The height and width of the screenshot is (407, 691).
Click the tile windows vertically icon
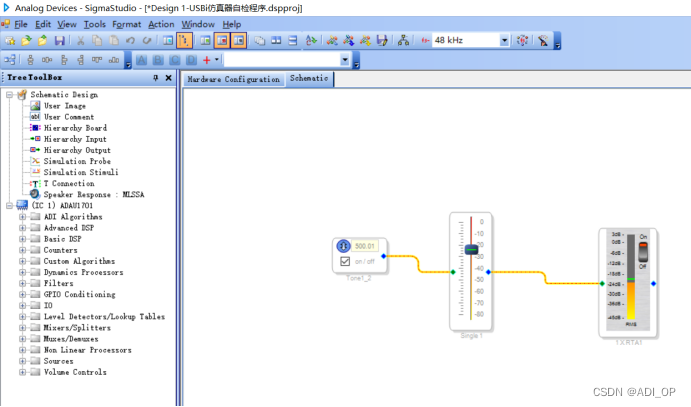coord(276,41)
